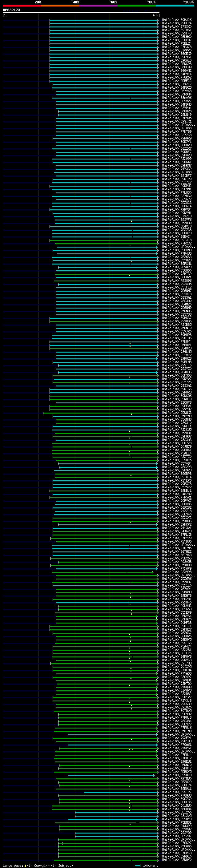The width and height of the screenshot is (197, 868).
Task: Click hit label UniRef100_A5BMG1
Action: coord(177,822)
